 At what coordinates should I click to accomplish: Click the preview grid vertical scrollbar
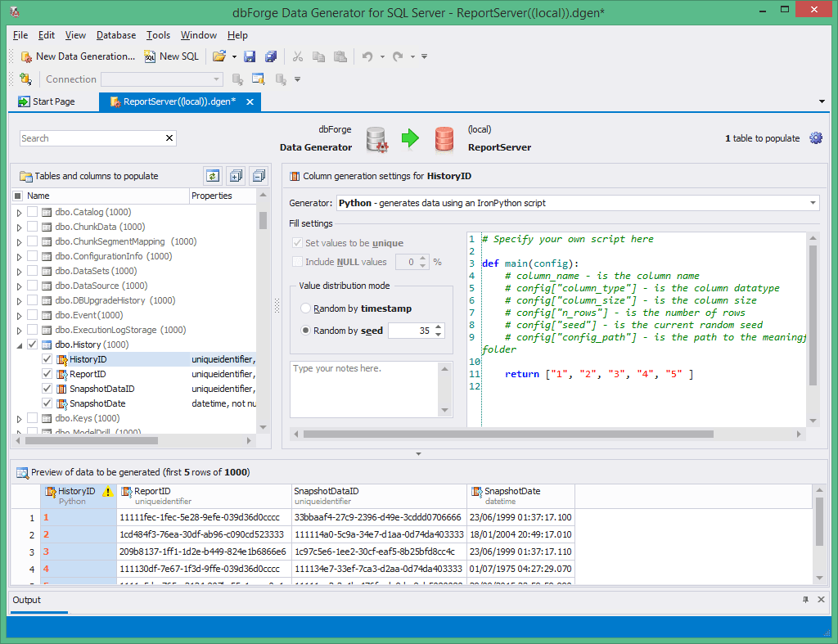click(819, 521)
